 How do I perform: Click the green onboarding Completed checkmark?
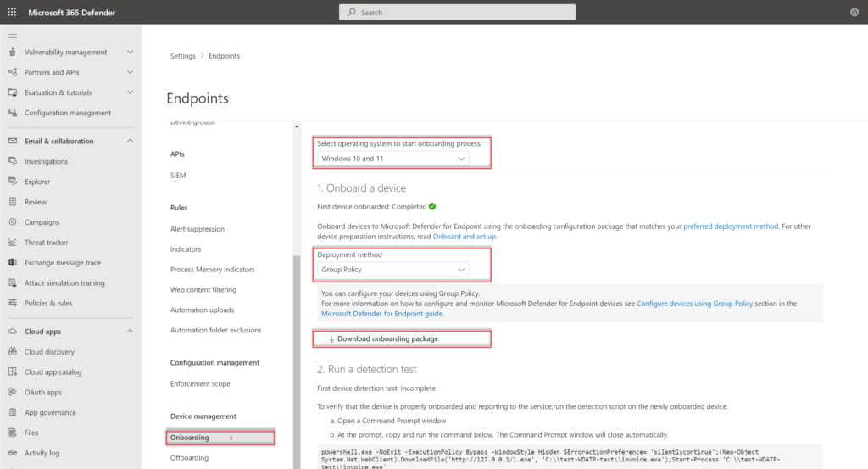point(432,207)
